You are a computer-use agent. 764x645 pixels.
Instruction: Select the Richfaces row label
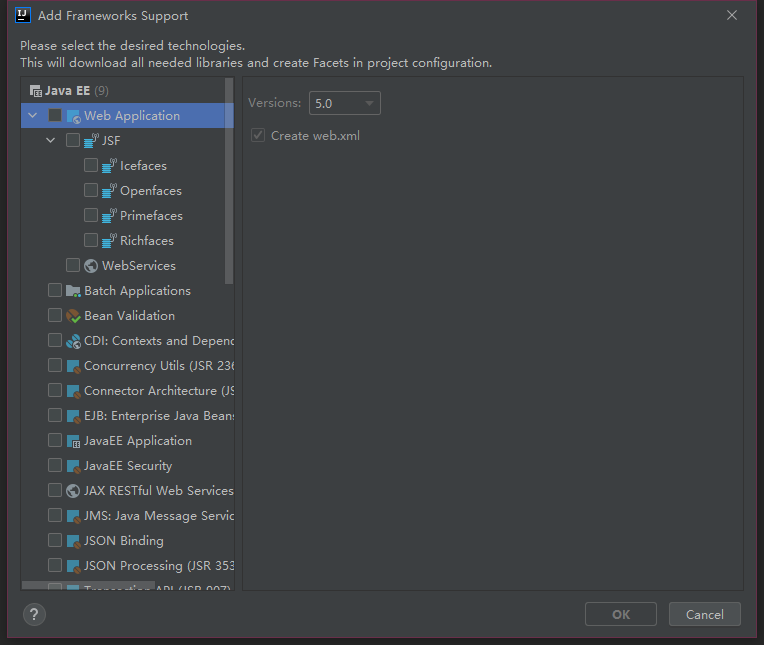coord(147,241)
